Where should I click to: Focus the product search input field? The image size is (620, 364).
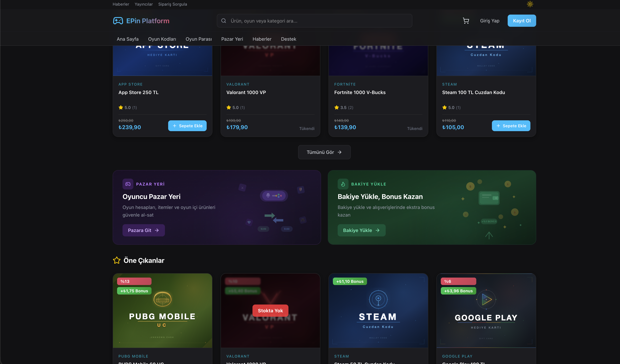[x=317, y=21]
